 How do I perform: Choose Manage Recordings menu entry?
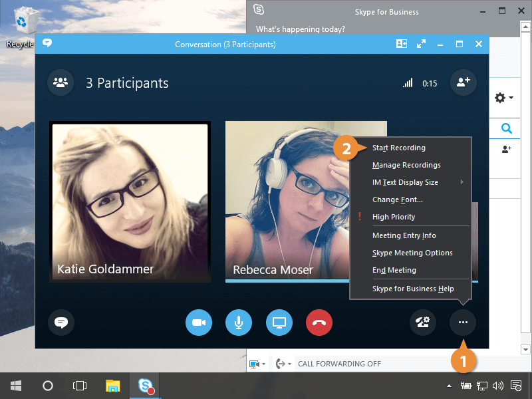point(406,165)
